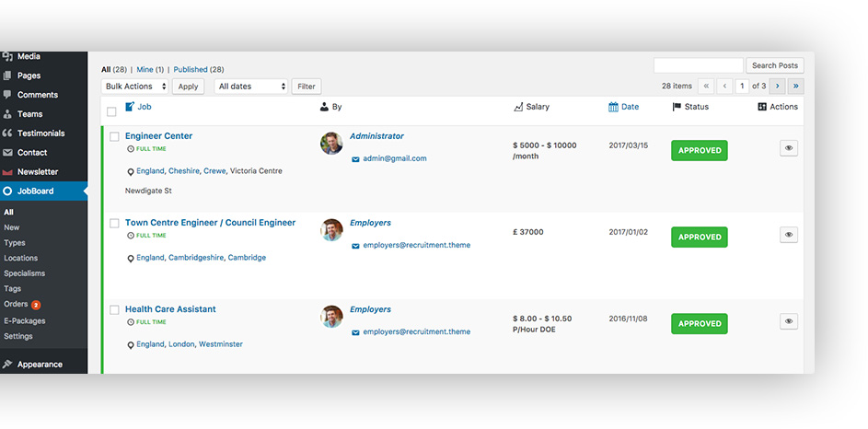The height and width of the screenshot is (429, 868).
Task: Click the Administrator avatar image
Action: pyautogui.click(x=331, y=143)
